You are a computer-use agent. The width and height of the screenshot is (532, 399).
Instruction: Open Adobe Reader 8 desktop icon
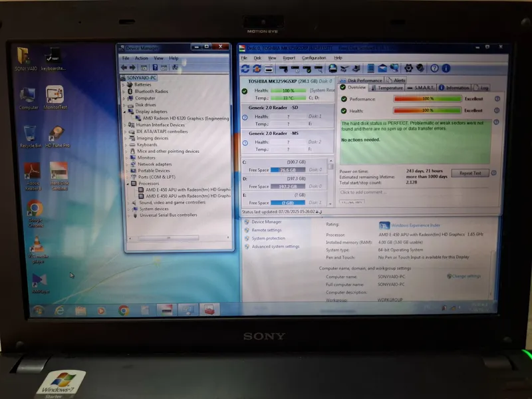click(x=32, y=176)
